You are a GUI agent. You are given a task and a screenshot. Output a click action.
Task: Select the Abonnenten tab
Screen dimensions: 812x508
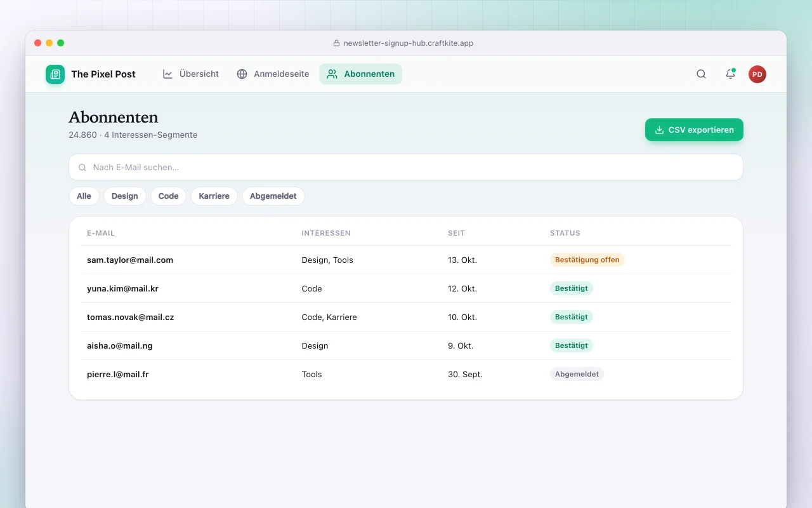click(360, 74)
